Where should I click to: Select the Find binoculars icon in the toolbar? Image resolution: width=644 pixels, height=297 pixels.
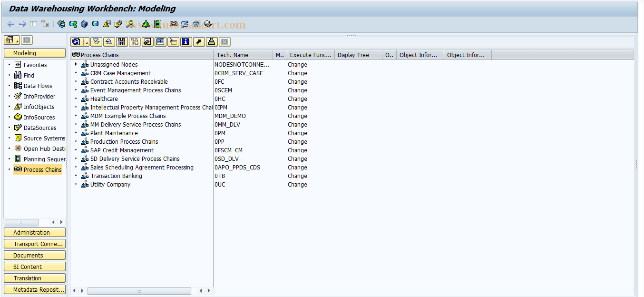point(121,42)
